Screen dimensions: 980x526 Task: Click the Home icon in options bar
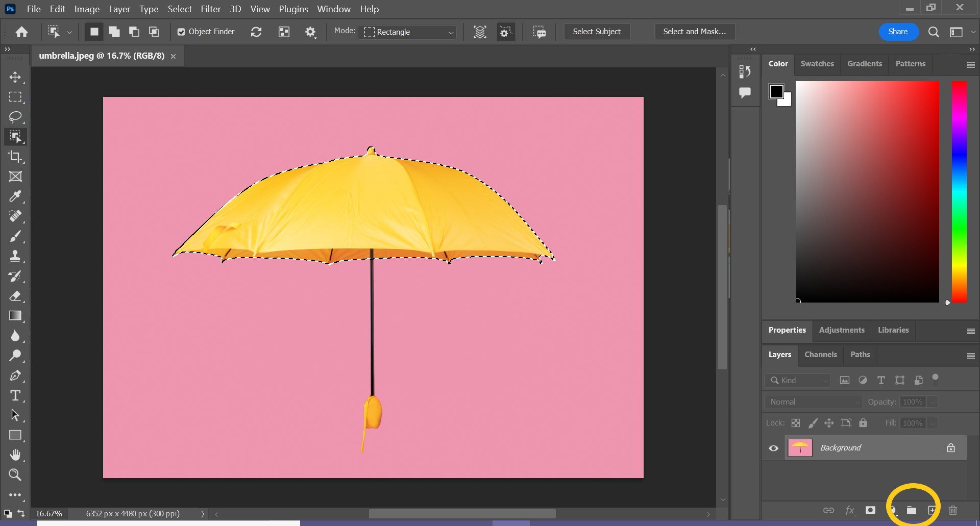[21, 32]
